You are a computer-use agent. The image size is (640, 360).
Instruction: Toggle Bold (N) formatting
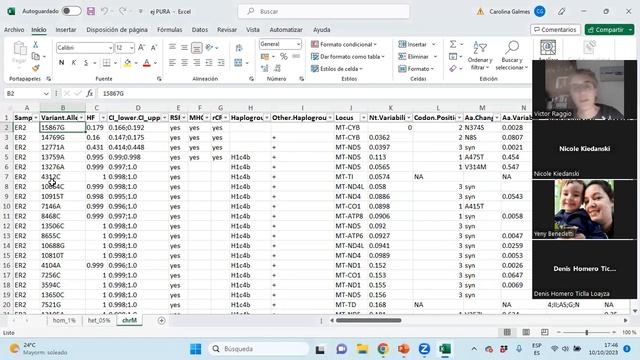61,62
